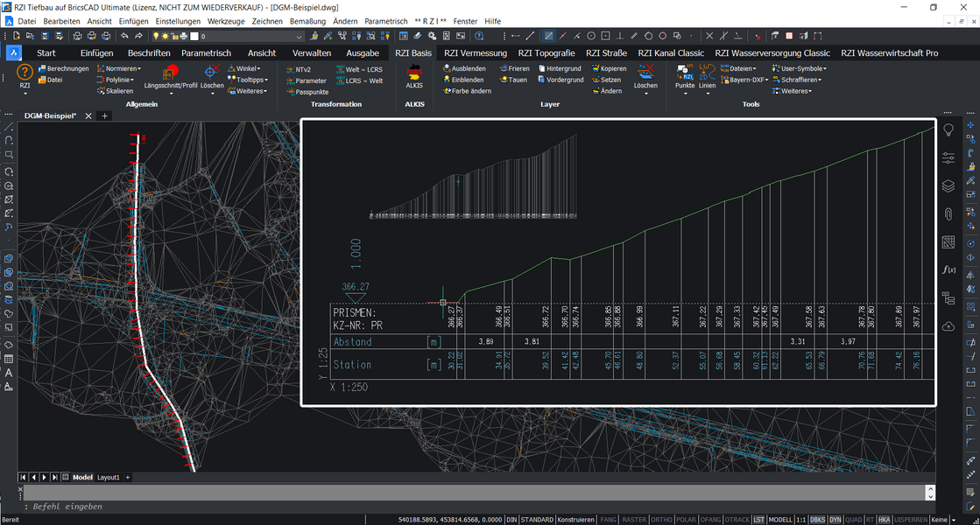
Task: Click the NTv2 transformation button
Action: [x=299, y=69]
